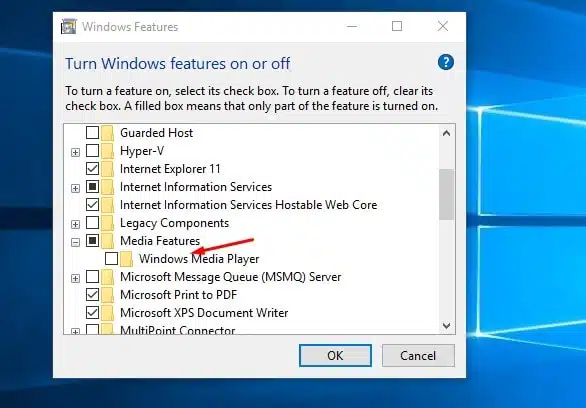Select the Internet Information Services label
586x408 pixels.
coord(196,187)
